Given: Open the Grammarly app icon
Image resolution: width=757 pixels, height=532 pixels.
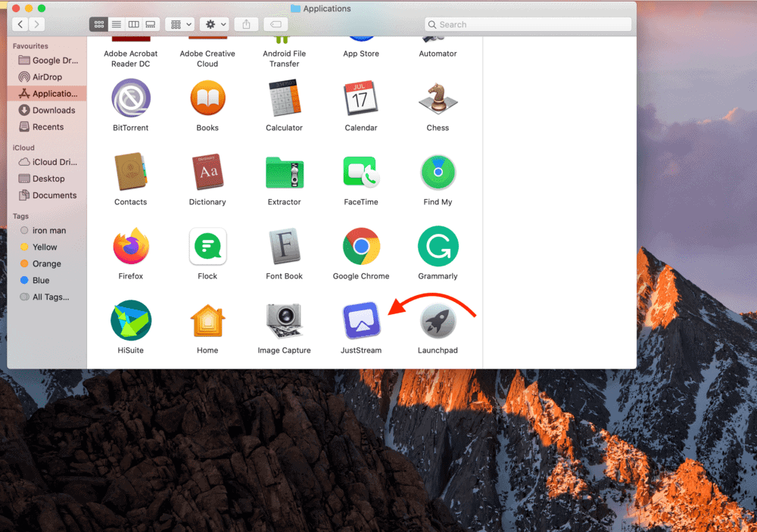Looking at the screenshot, I should click(x=438, y=246).
